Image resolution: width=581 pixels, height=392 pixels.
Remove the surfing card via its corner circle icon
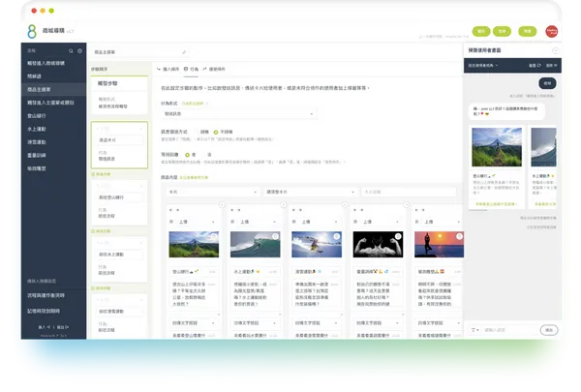click(284, 204)
